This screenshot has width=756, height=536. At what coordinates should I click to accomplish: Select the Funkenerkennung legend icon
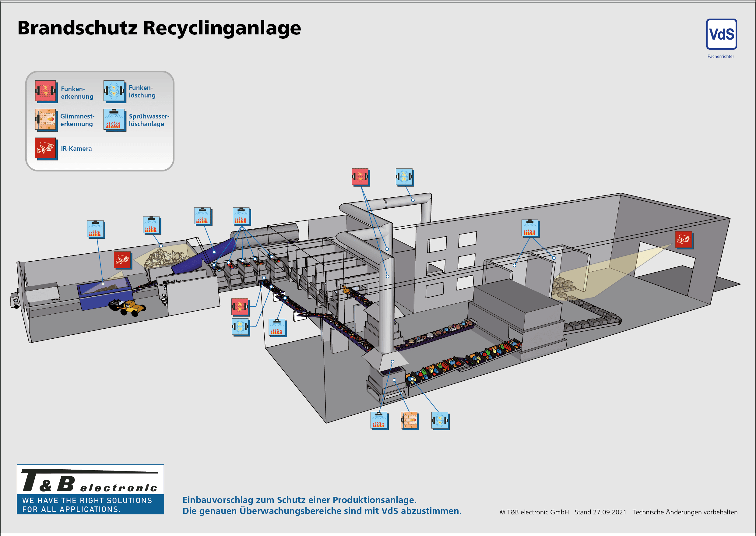pyautogui.click(x=46, y=91)
